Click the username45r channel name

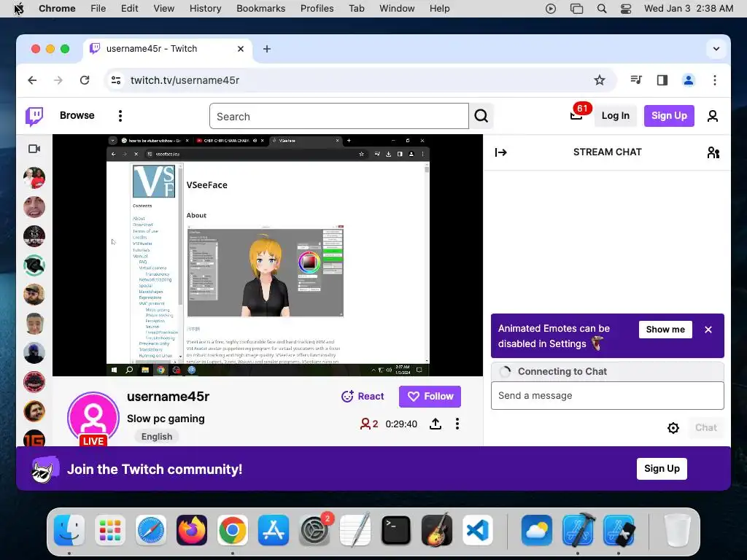(x=169, y=397)
